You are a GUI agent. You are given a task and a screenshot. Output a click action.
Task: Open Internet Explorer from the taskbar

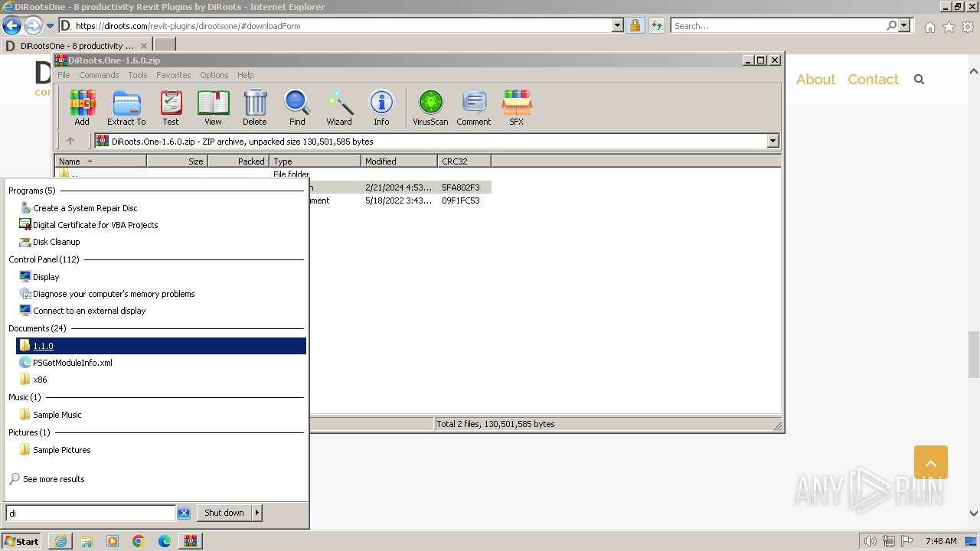[60, 541]
